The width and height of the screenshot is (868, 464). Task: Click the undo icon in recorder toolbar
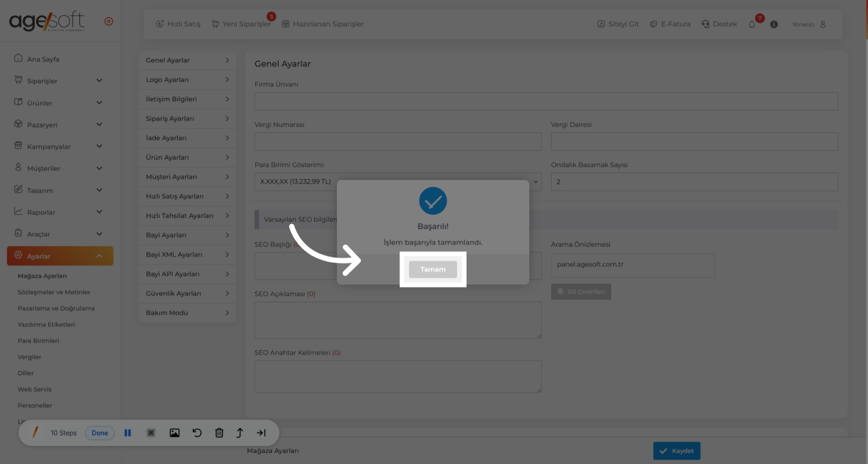point(197,433)
